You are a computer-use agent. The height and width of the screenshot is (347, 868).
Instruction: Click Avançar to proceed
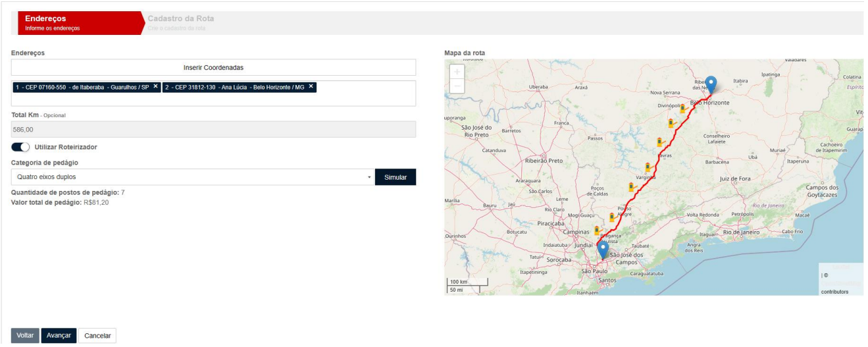point(59,336)
